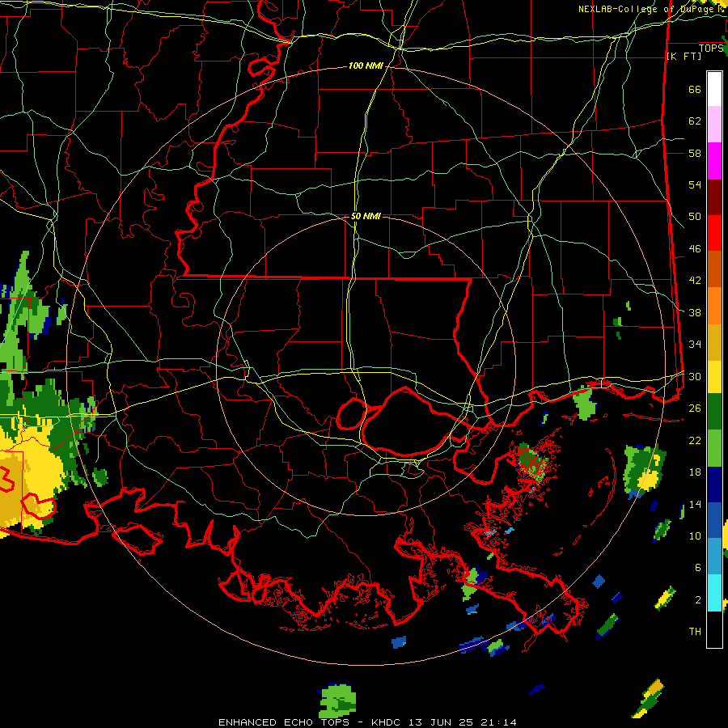Click the legend value '58'

pyautogui.click(x=695, y=153)
